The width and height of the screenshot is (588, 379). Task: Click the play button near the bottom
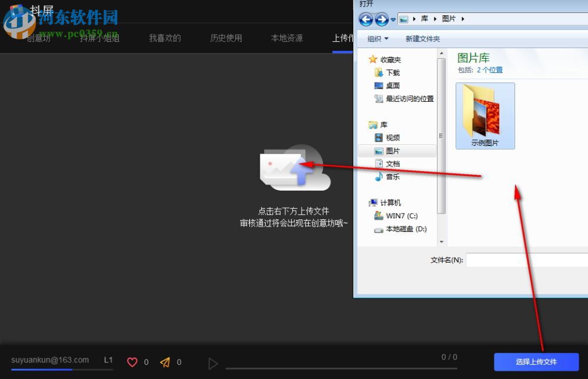(213, 363)
